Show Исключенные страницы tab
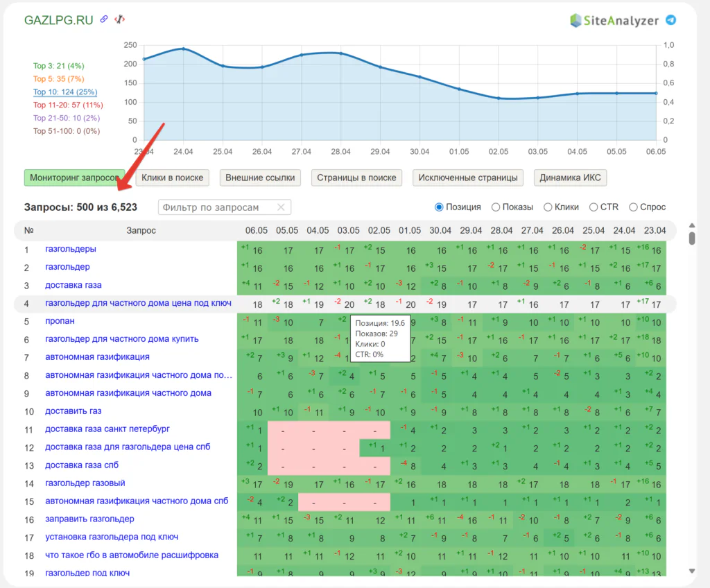This screenshot has width=710, height=588. click(468, 178)
